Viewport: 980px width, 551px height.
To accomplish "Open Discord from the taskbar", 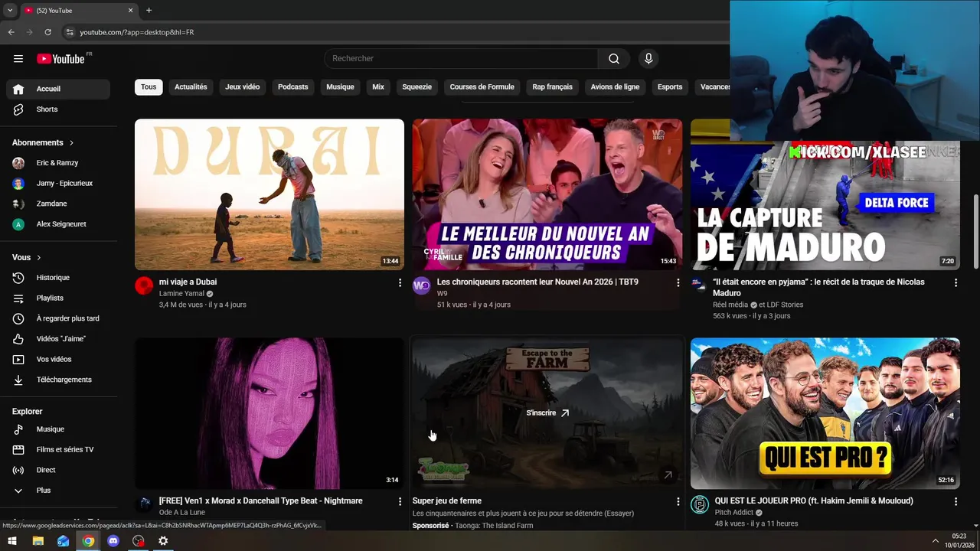I will coord(113,541).
